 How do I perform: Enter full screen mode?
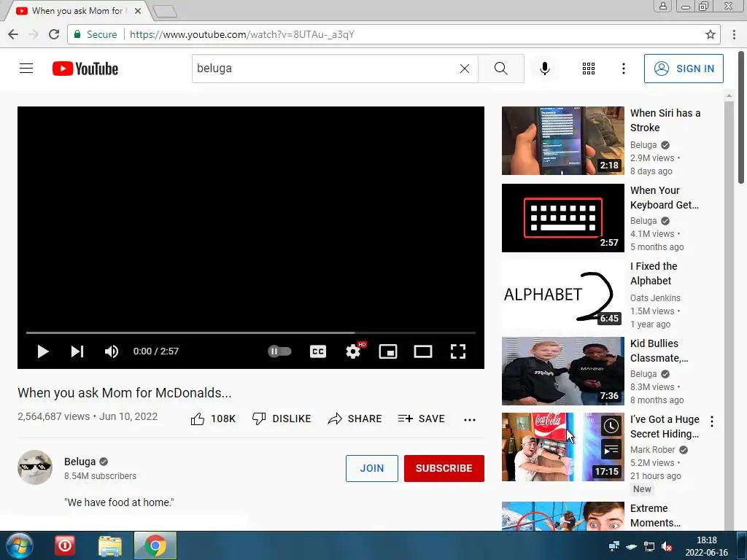pos(458,351)
